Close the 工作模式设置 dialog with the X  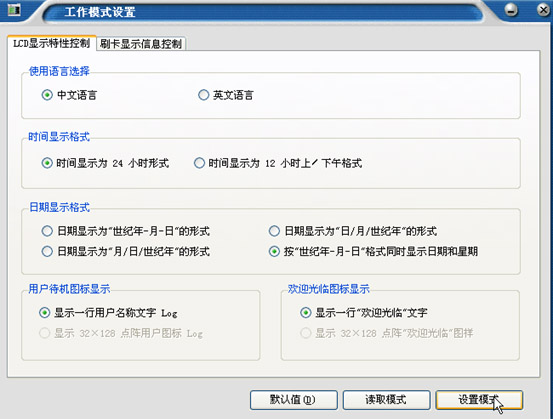543,10
